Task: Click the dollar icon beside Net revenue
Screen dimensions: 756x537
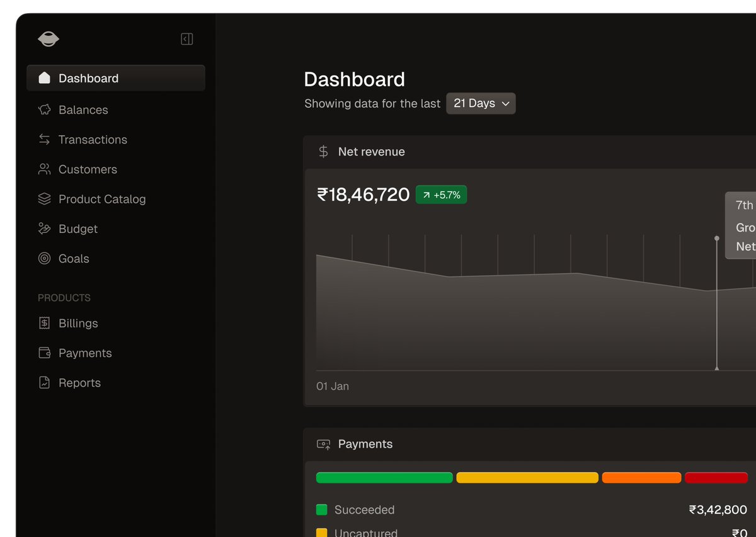Action: tap(323, 152)
